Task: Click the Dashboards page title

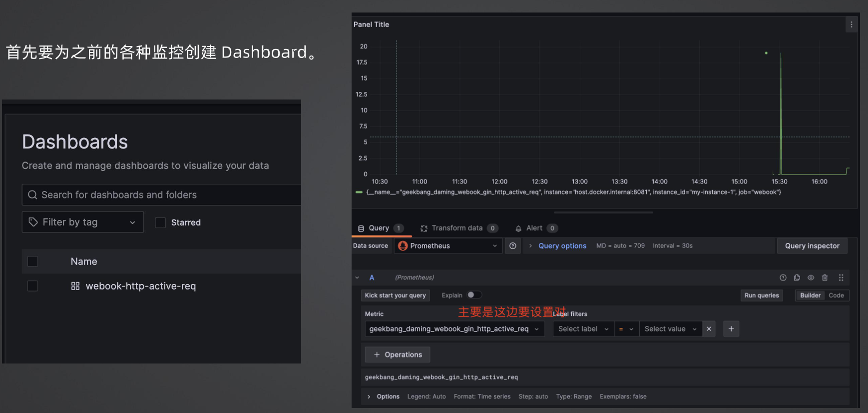Action: point(75,142)
